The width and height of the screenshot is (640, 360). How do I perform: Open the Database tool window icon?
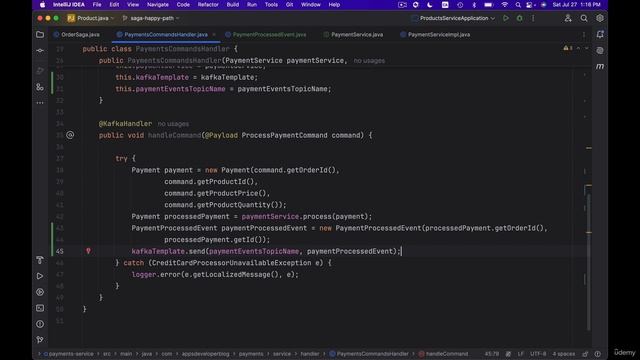[x=600, y=51]
